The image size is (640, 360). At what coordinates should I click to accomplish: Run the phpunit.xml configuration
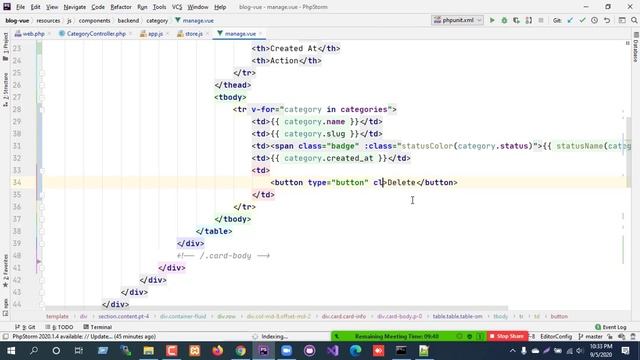tap(492, 20)
